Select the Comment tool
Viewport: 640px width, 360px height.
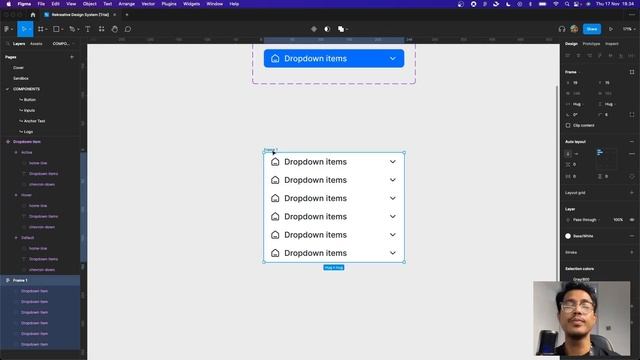pos(128,29)
